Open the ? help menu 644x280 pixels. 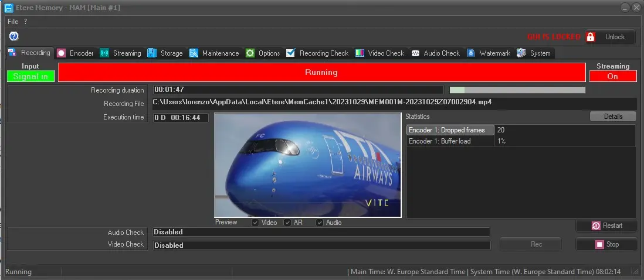pyautogui.click(x=26, y=21)
